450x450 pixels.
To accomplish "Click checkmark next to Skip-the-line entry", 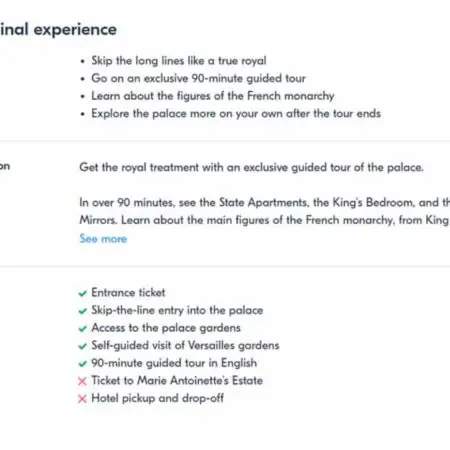I will [82, 311].
